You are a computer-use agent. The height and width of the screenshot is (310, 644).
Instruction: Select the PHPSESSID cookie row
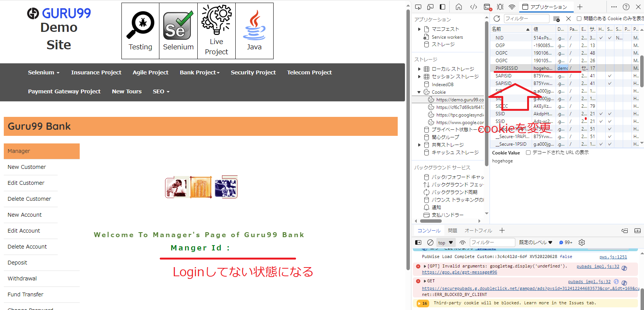pos(565,68)
